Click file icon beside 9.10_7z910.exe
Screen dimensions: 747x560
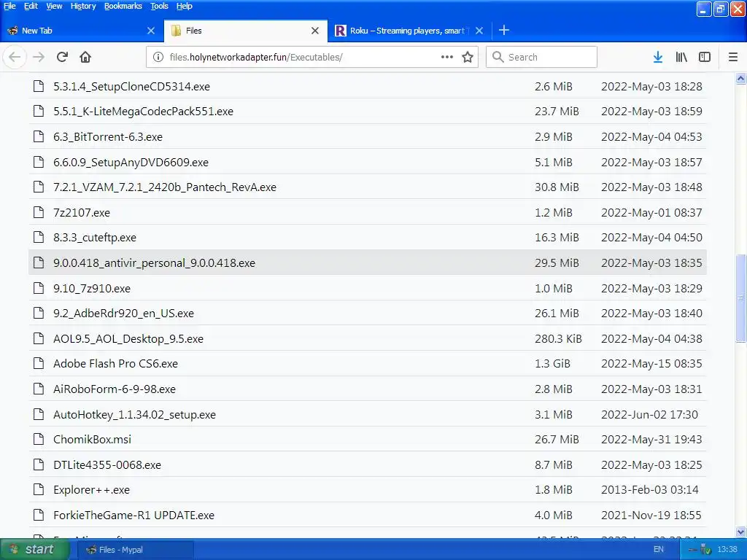[39, 288]
